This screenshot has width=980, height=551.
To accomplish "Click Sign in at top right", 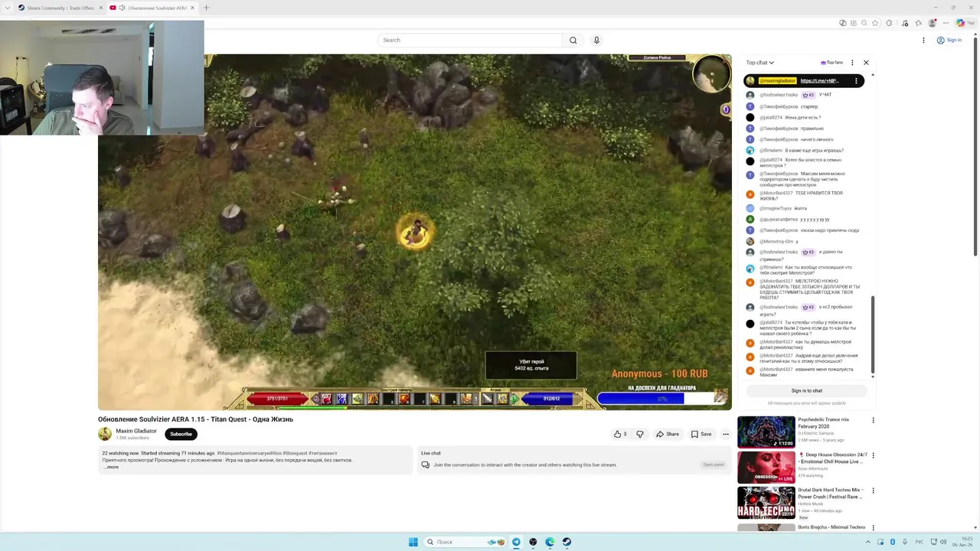I will 949,40.
